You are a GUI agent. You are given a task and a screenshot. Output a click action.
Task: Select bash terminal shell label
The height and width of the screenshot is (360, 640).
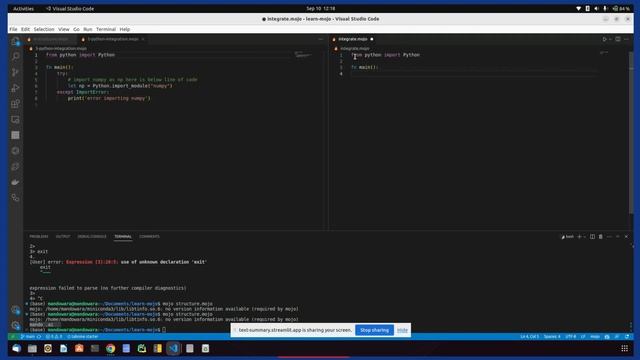(568, 237)
